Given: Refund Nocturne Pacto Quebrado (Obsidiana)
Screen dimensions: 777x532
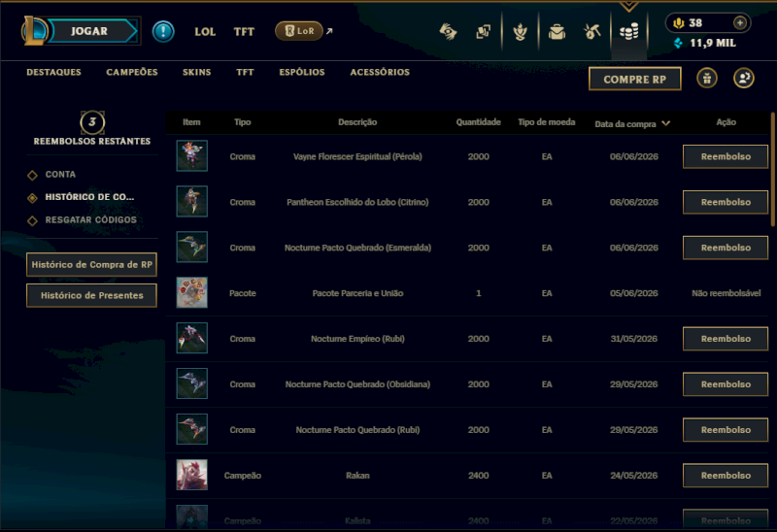Looking at the screenshot, I should [x=726, y=384].
